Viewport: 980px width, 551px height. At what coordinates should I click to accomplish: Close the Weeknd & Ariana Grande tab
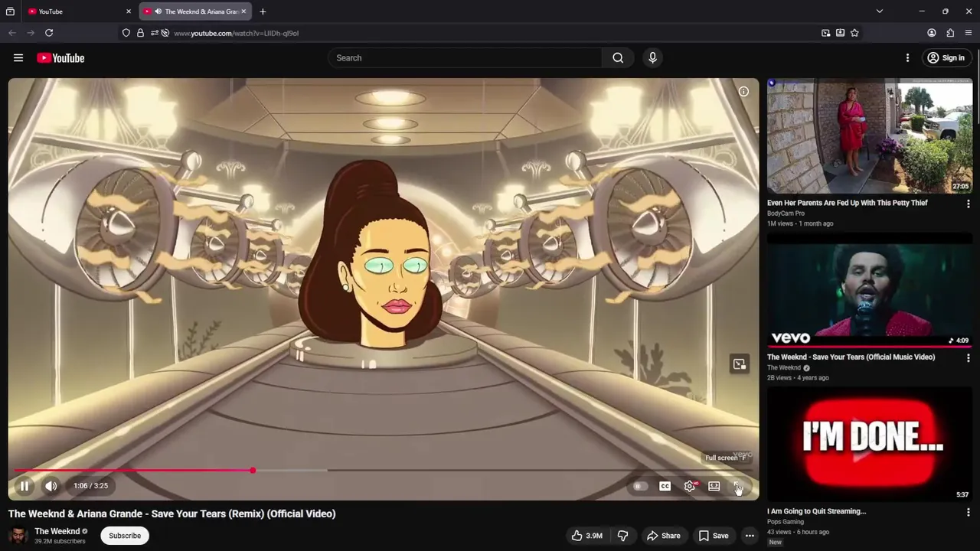[243, 11]
